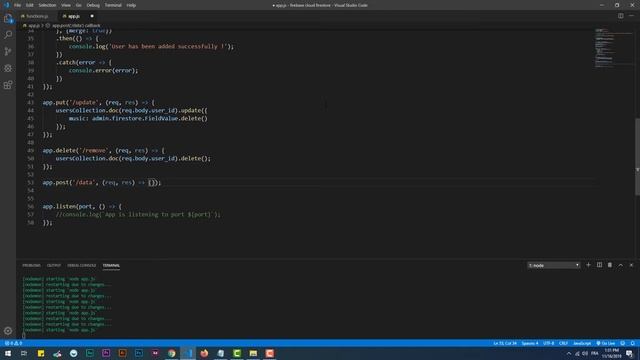Change the Spaces: 4 indentation setting
The height and width of the screenshot is (360, 640).
click(530, 343)
